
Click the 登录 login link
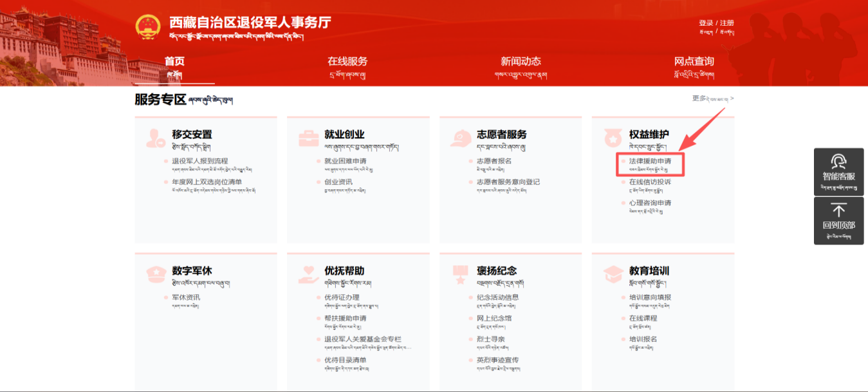coord(706,23)
